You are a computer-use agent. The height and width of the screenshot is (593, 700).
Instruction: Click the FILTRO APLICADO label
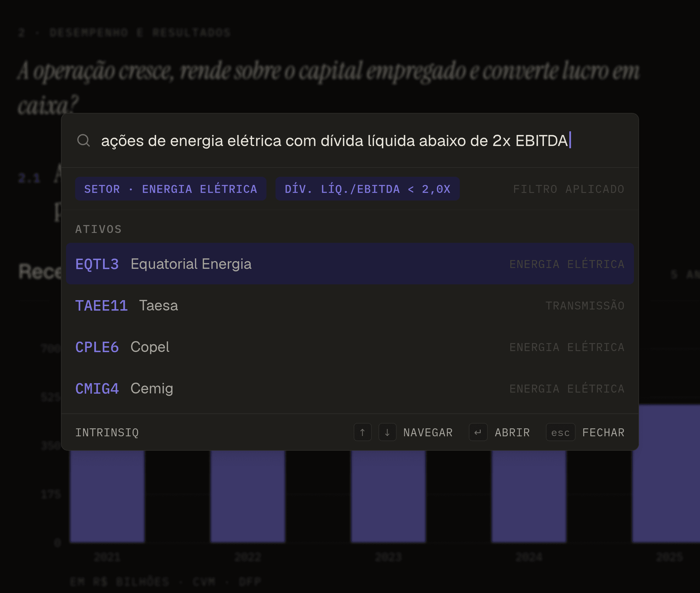pyautogui.click(x=568, y=189)
